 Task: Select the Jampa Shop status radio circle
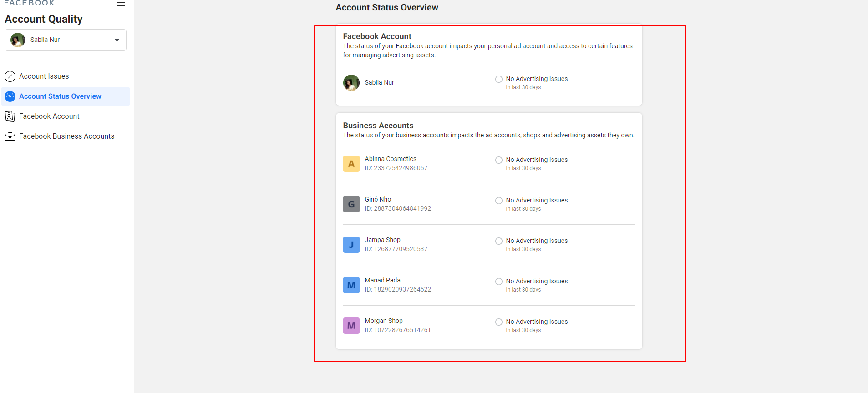(499, 241)
